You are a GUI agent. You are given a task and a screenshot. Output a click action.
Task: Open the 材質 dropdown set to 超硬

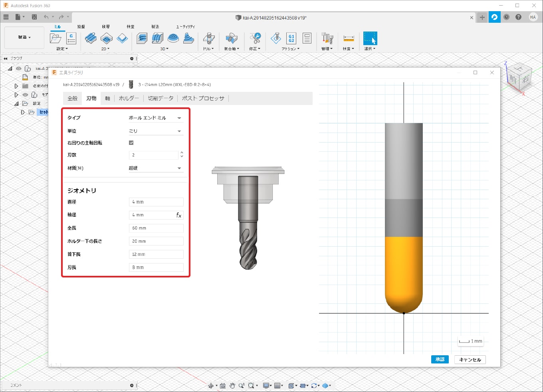click(x=155, y=168)
